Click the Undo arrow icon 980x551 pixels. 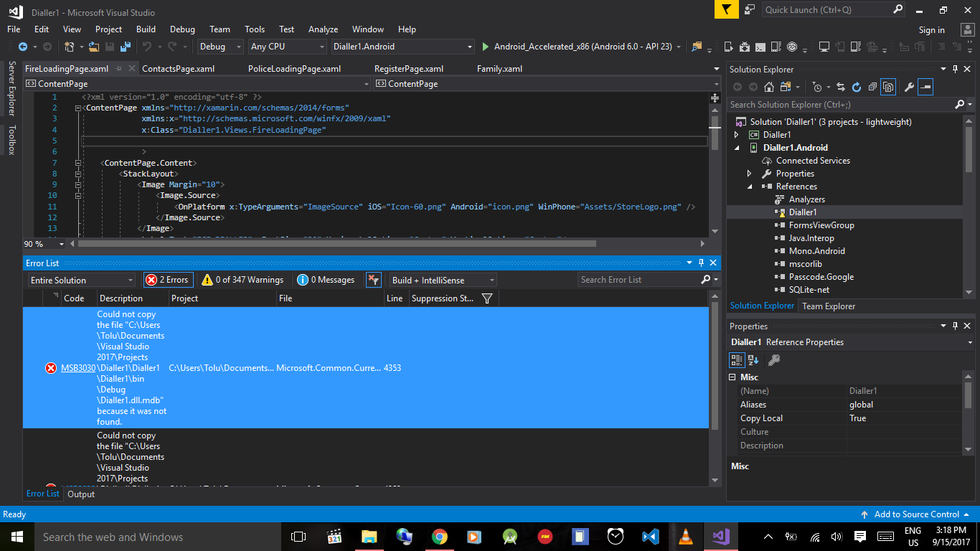(147, 47)
